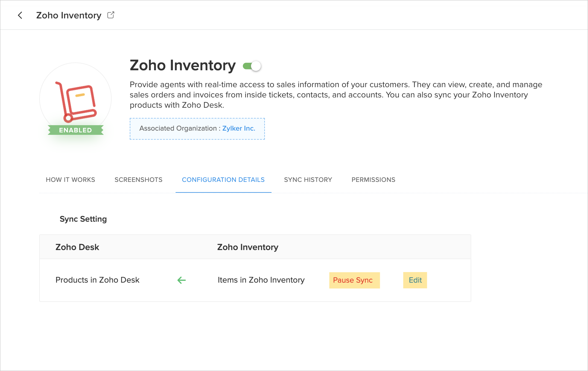Click the back arrow icon
Image resolution: width=588 pixels, height=371 pixels.
pyautogui.click(x=20, y=15)
